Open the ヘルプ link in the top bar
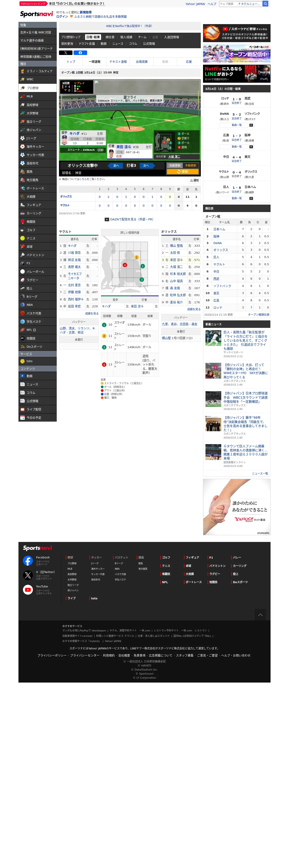This screenshot has height=868, width=289. pos(212,4)
